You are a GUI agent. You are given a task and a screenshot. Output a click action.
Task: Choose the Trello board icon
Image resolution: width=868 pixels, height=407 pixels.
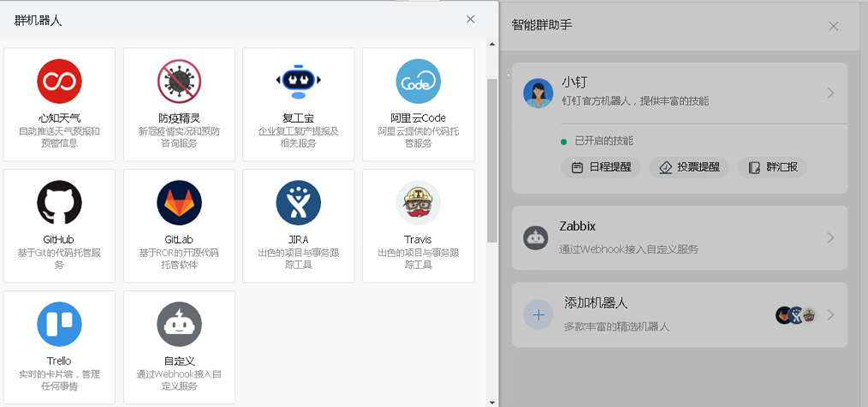pyautogui.click(x=59, y=325)
